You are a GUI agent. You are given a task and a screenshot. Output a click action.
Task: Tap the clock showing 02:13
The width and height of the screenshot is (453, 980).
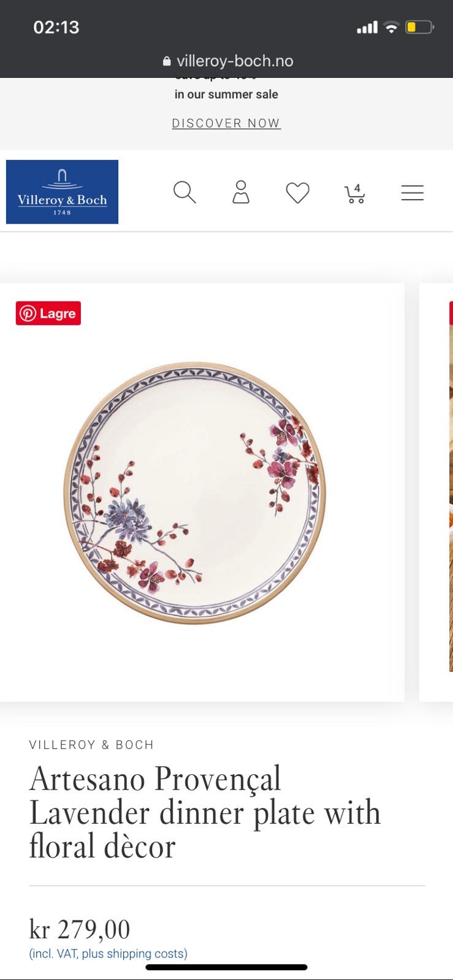click(56, 27)
